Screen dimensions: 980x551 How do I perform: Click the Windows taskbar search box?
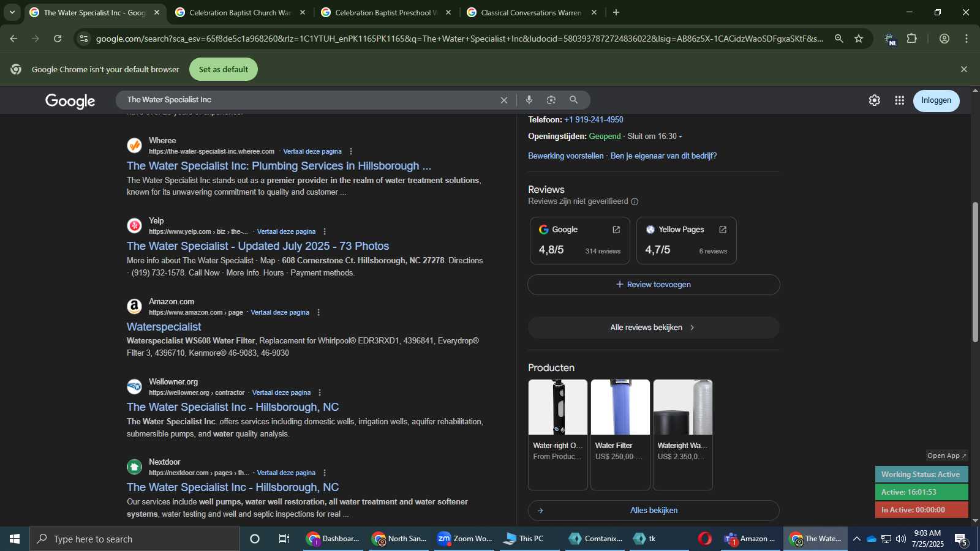(135, 539)
